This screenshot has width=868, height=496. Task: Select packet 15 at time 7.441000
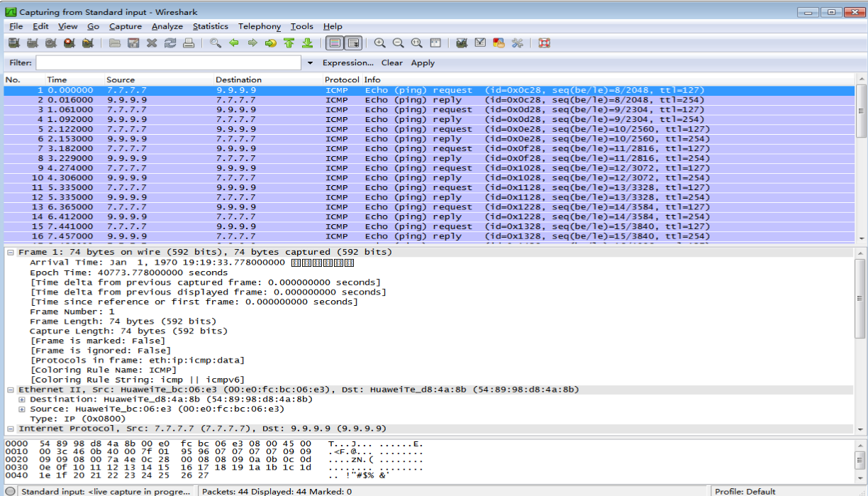(x=430, y=227)
